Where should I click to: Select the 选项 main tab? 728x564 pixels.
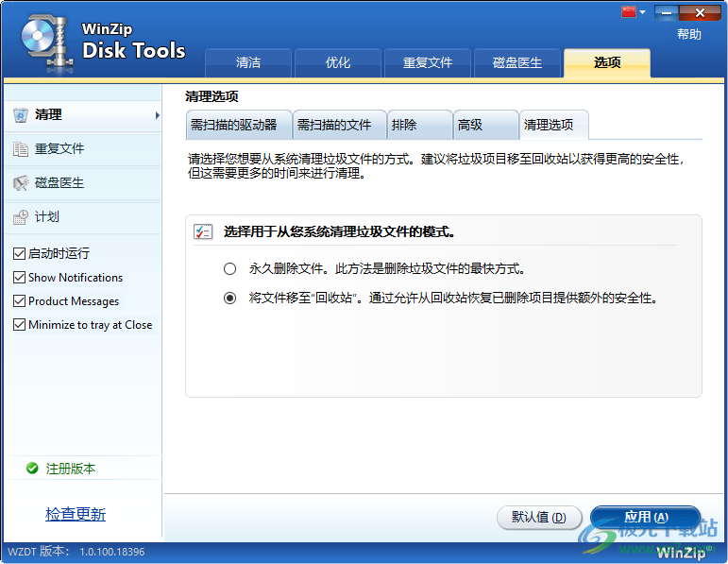(x=607, y=62)
